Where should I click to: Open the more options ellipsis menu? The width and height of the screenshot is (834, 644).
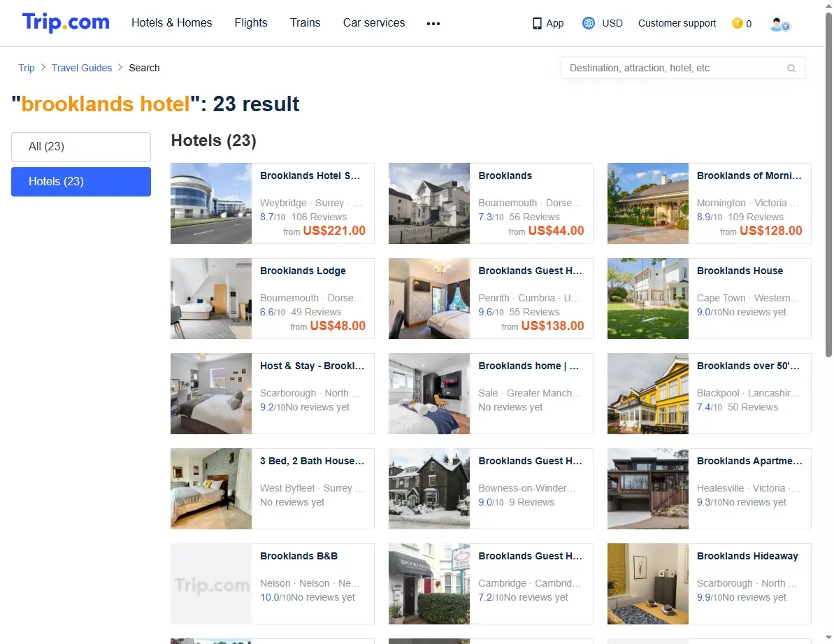click(433, 23)
